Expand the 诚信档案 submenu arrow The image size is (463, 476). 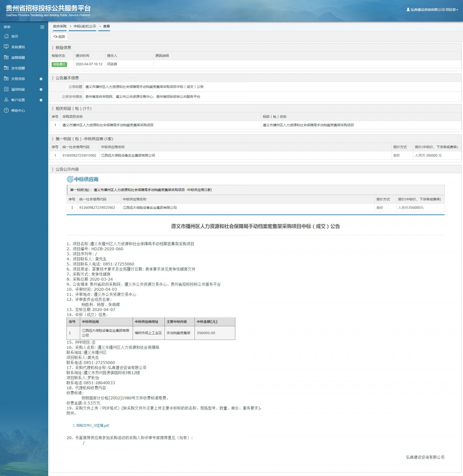tap(41, 89)
